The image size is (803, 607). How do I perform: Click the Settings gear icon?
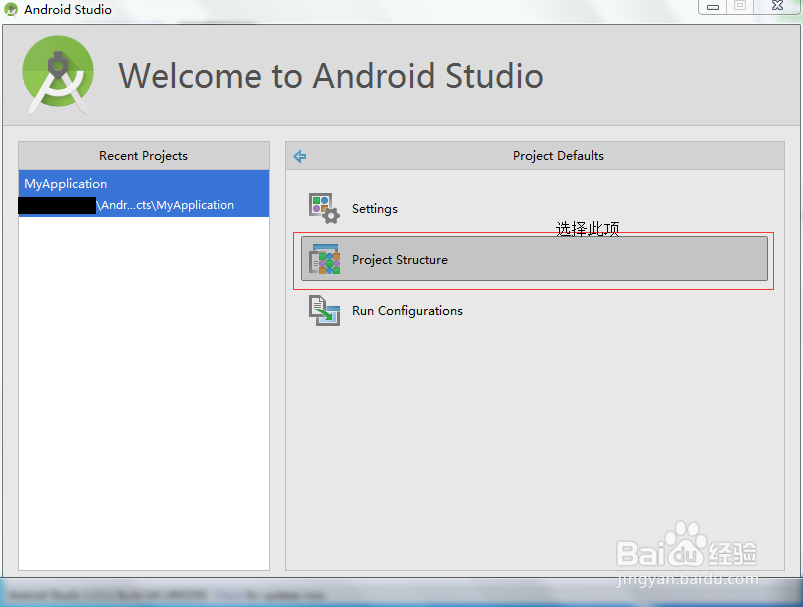point(324,208)
